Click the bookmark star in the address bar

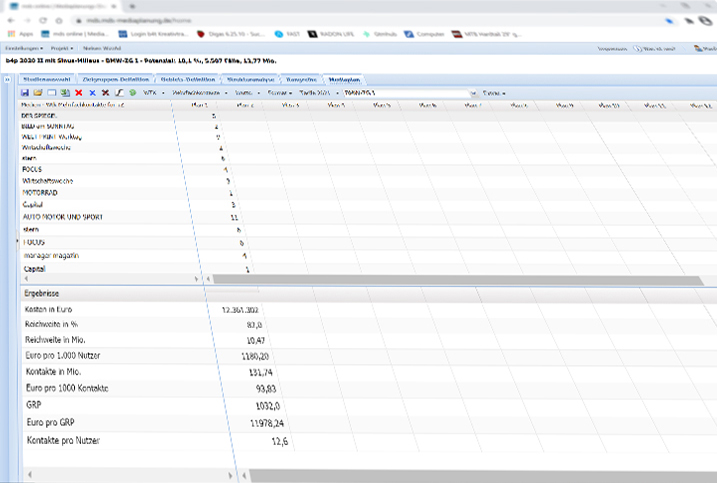pyautogui.click(x=669, y=21)
